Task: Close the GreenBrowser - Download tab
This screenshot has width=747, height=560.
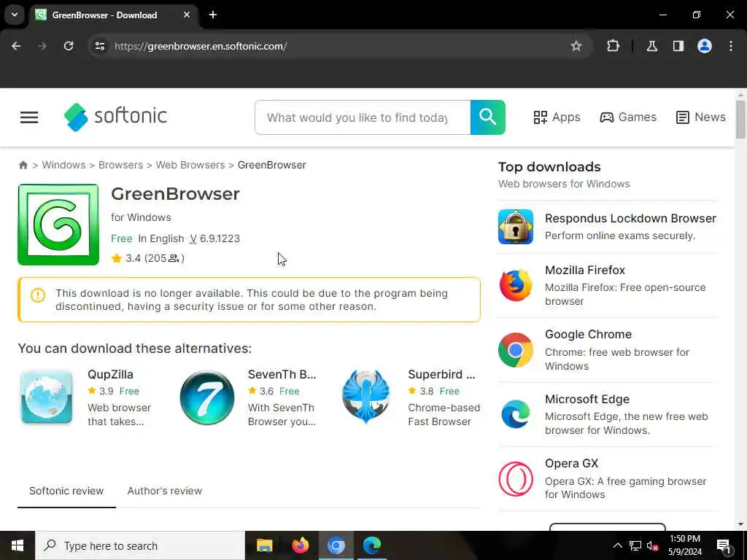Action: (187, 15)
